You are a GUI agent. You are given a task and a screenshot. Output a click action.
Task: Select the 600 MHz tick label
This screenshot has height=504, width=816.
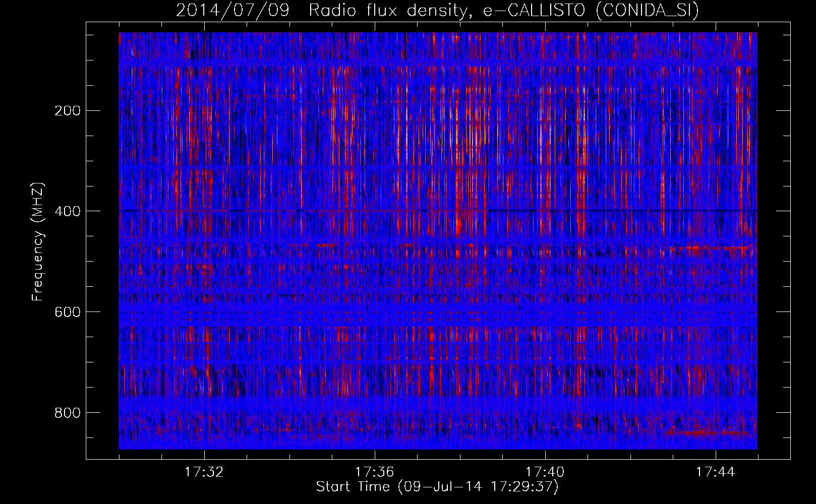point(67,312)
